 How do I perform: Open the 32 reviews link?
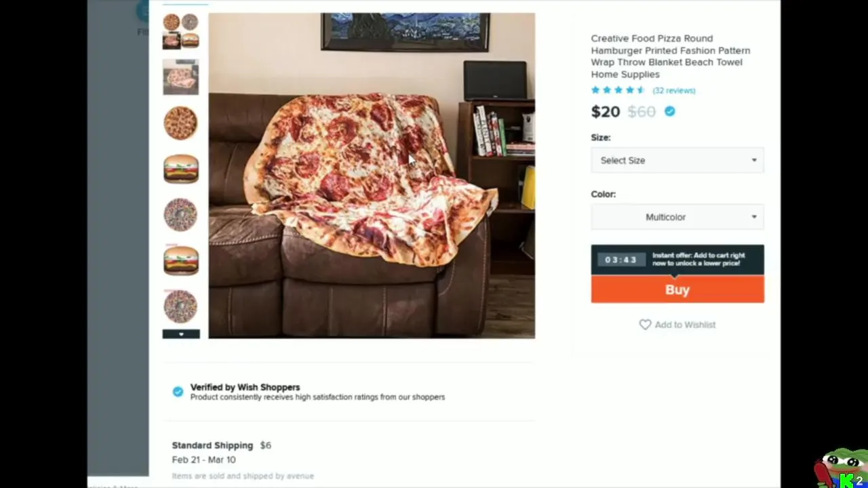(674, 90)
